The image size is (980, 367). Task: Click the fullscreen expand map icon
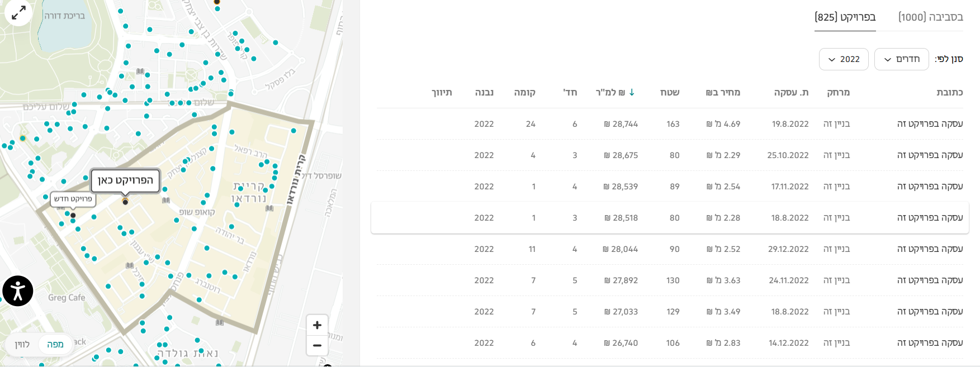point(18,12)
